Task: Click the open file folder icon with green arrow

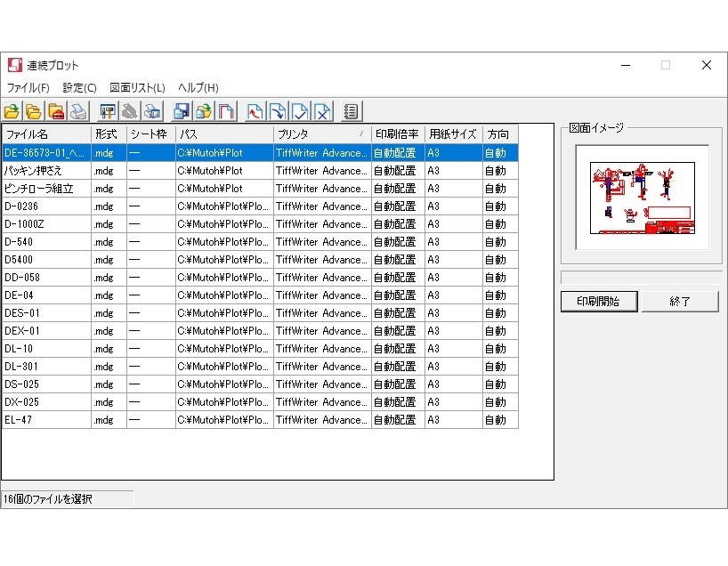Action: click(x=12, y=111)
